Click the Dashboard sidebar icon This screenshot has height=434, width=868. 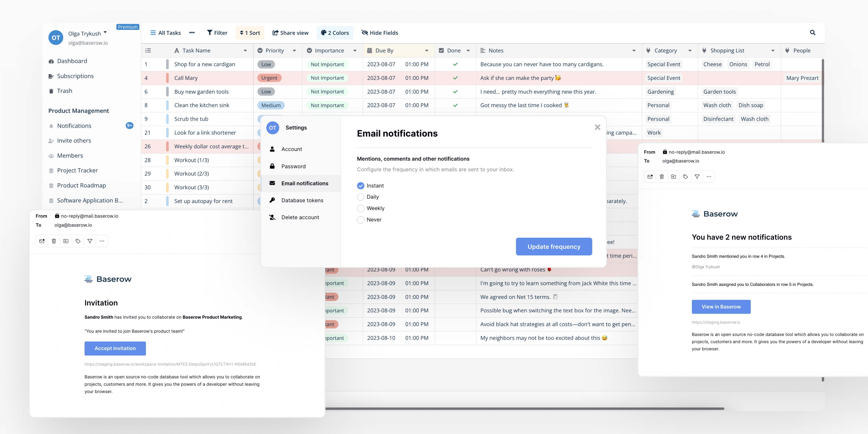(51, 61)
